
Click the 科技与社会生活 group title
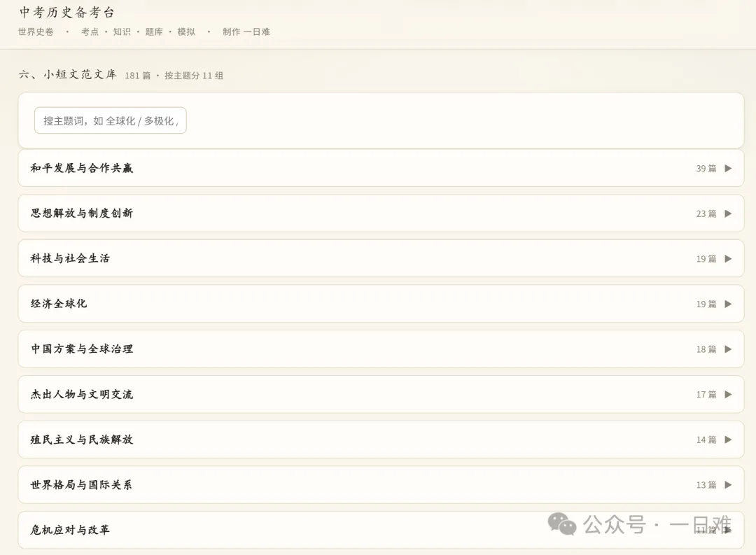(x=70, y=258)
